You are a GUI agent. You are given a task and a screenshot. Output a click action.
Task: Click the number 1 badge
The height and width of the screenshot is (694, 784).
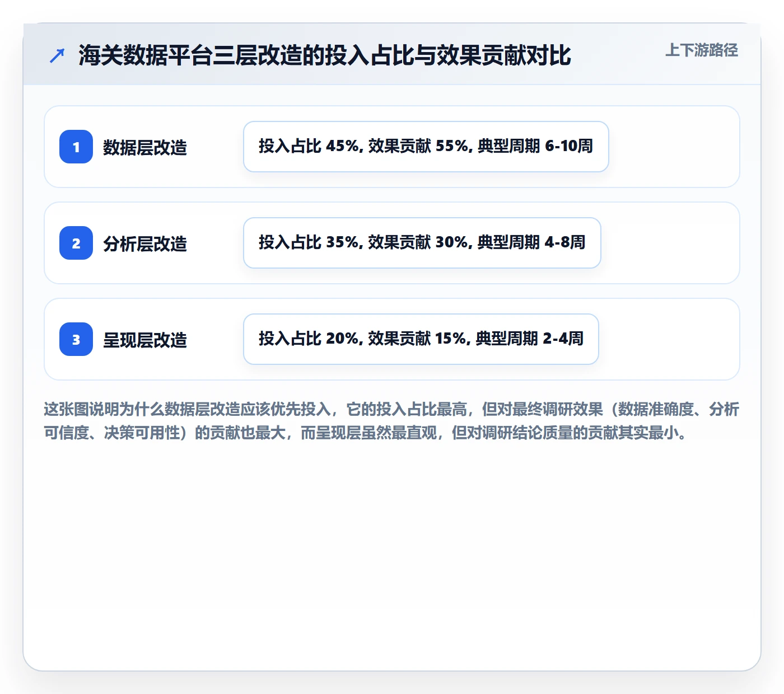76,147
